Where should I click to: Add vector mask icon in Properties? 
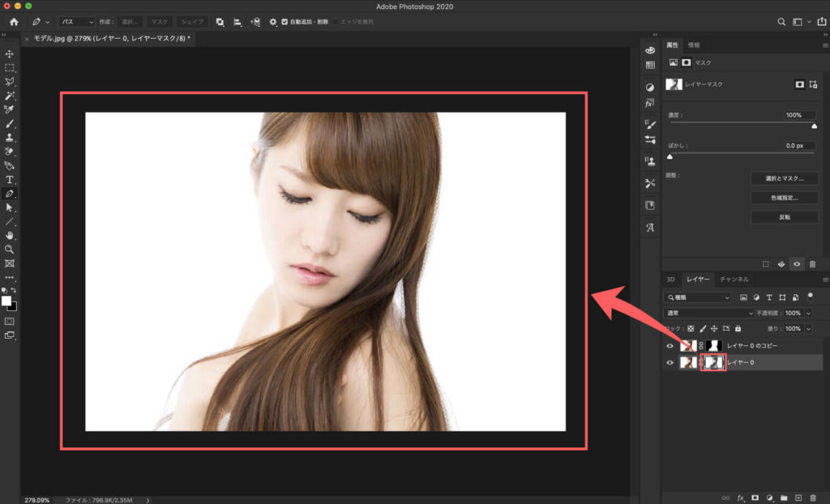point(813,84)
